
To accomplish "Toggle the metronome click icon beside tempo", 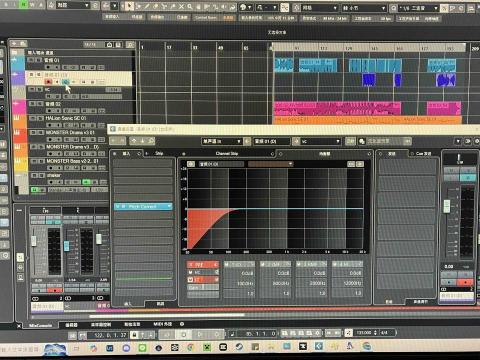I will [349, 333].
